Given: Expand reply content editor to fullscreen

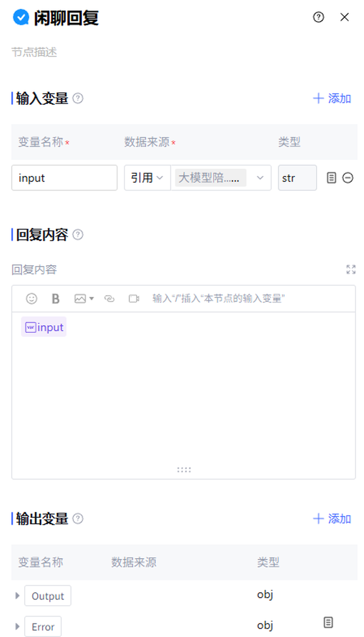Looking at the screenshot, I should [x=351, y=269].
